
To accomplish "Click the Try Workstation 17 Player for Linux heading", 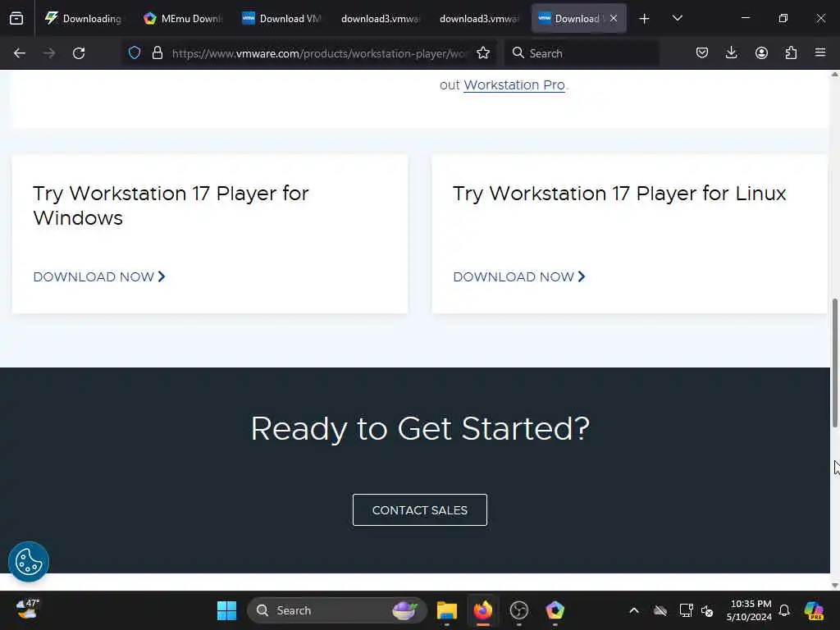I will point(619,194).
